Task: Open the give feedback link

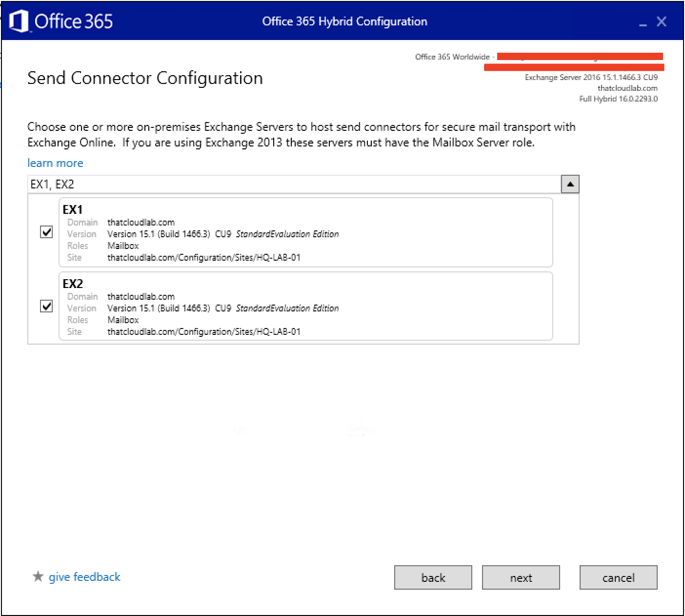Action: [x=84, y=577]
